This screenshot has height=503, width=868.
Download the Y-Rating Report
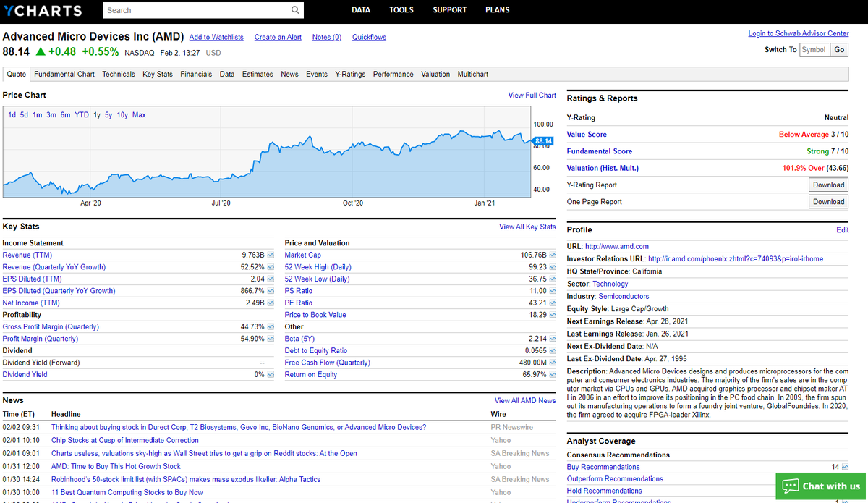tap(828, 185)
